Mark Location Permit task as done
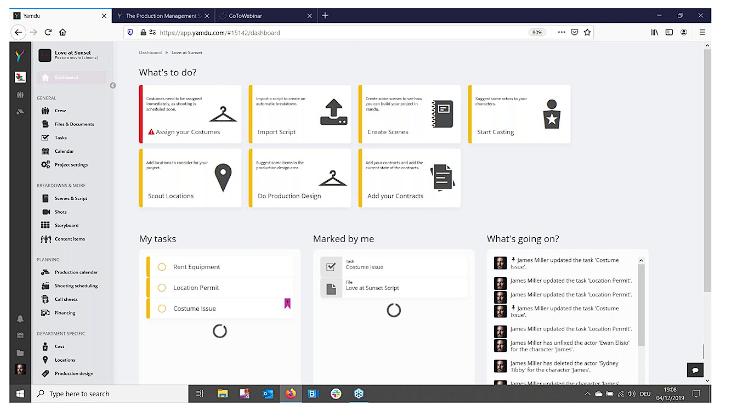Screen dimensions: 730x408 [x=162, y=288]
